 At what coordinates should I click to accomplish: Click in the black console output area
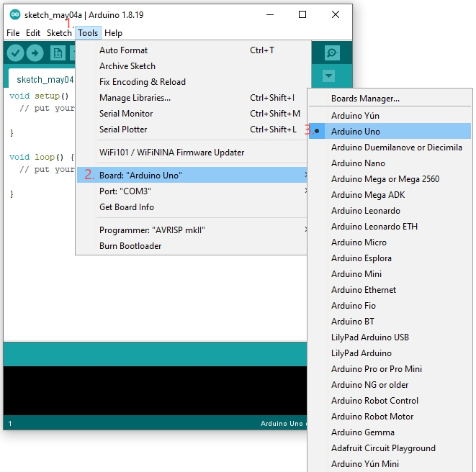pos(155,391)
